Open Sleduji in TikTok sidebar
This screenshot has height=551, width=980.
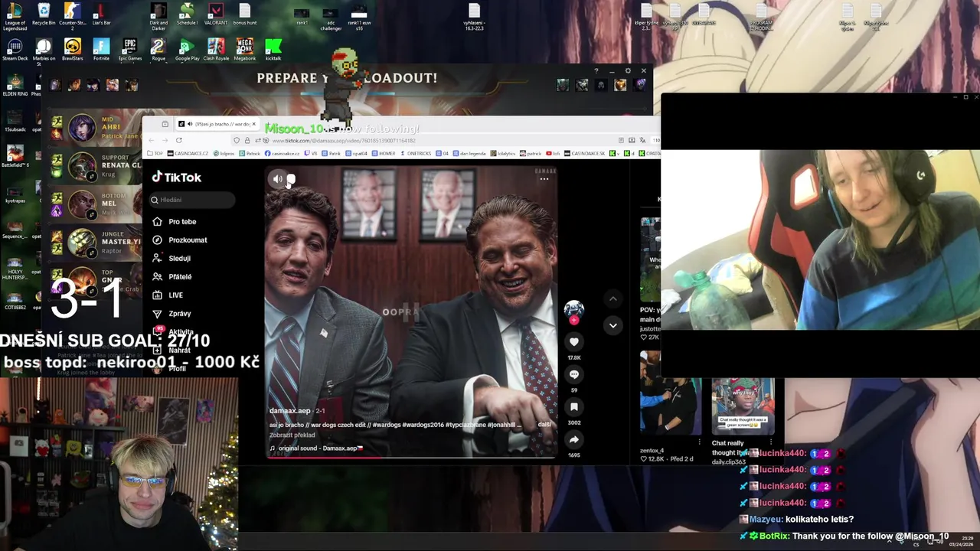[171, 258]
